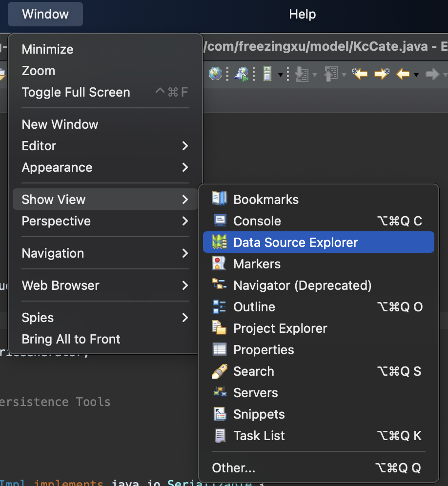Choose Other... to browse more views
Viewport: 448px width, 486px height.
pos(233,467)
